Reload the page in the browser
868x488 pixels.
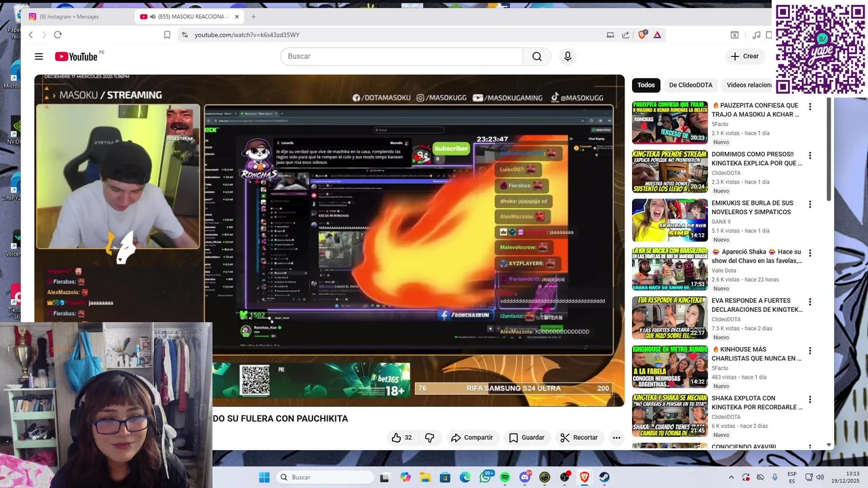[x=58, y=35]
